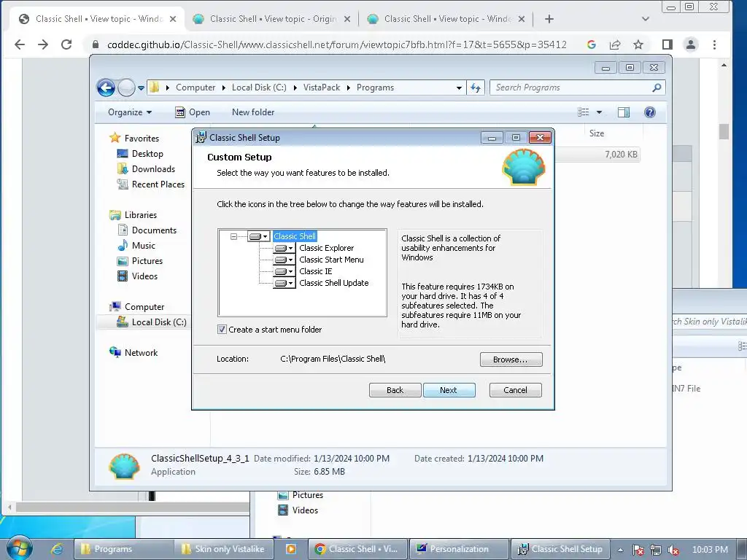Open Windows Media Player taskbar icon
This screenshot has height=560, width=747.
(290, 549)
